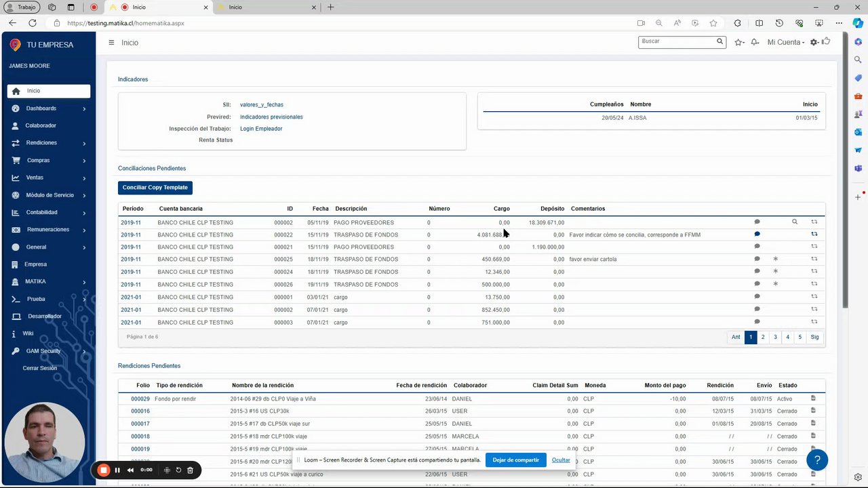Screen dimensions: 868x488
Task: Open the favorites star menu in Matika header
Action: [739, 43]
